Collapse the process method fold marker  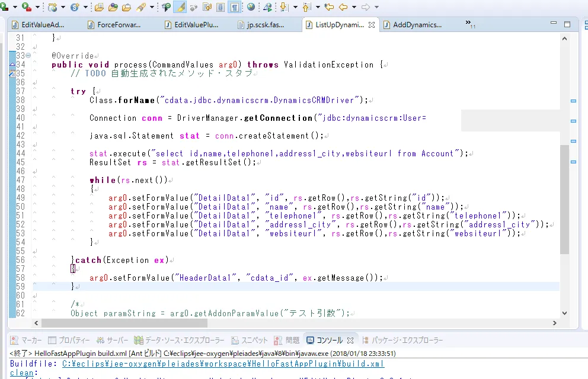tap(28, 56)
